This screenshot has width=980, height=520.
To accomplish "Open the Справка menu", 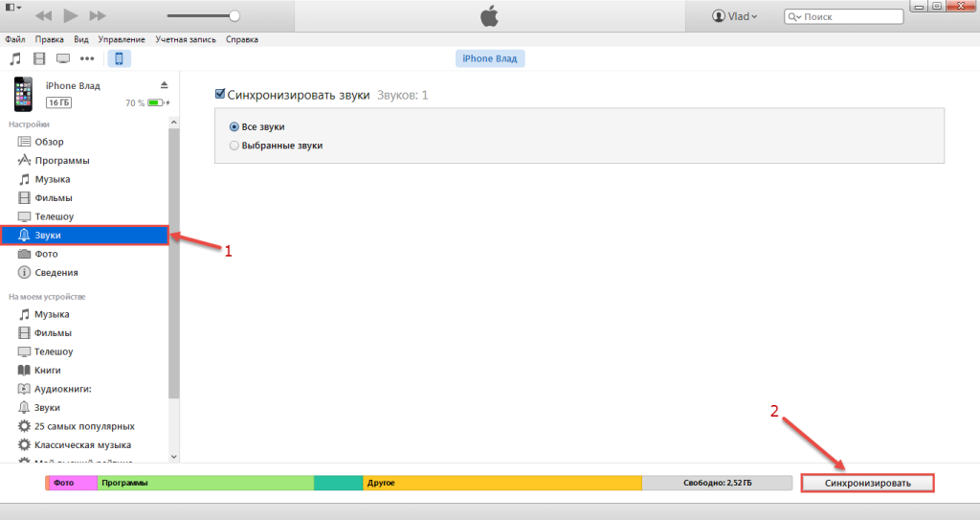I will [x=242, y=39].
